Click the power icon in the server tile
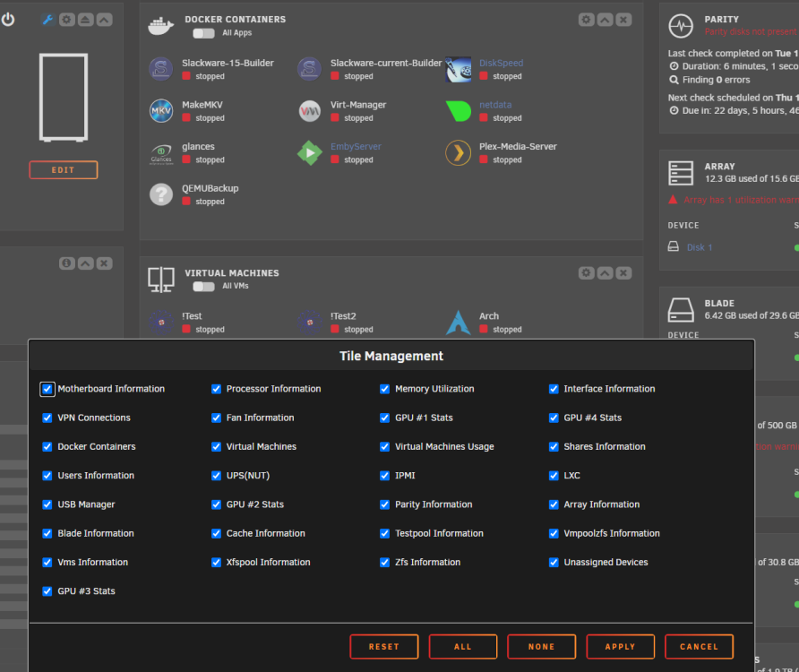Viewport: 799px width, 672px height. click(x=8, y=20)
